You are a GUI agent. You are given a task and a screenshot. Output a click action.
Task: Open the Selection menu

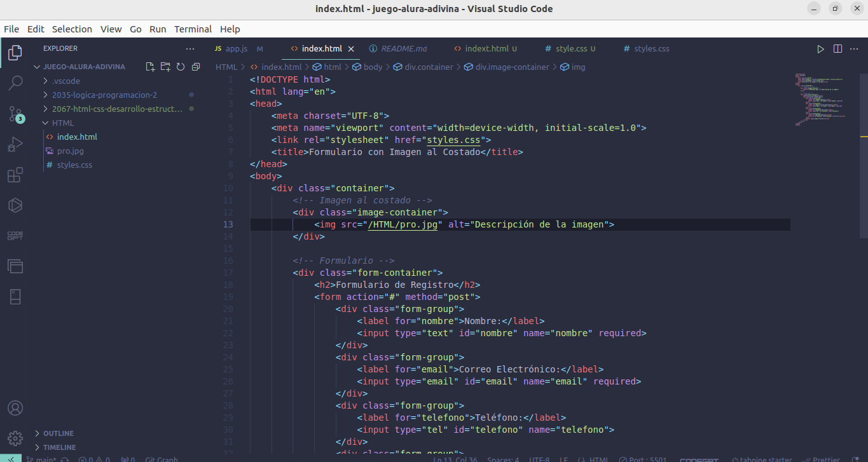(72, 29)
